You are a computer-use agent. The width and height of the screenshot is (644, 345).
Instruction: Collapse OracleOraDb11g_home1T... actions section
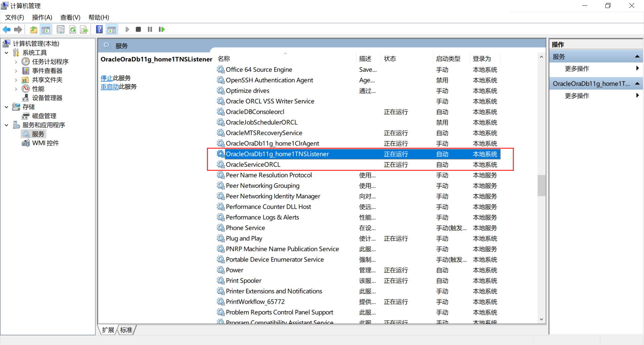pos(637,83)
